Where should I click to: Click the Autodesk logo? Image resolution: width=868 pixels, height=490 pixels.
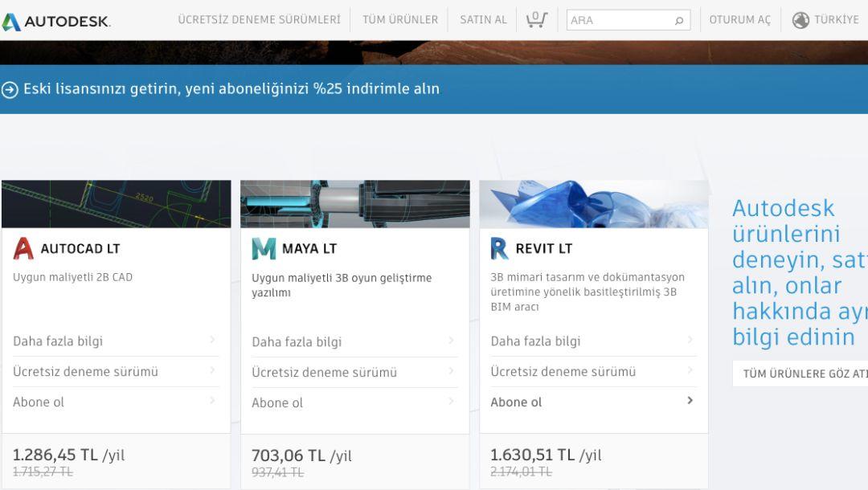click(x=56, y=21)
